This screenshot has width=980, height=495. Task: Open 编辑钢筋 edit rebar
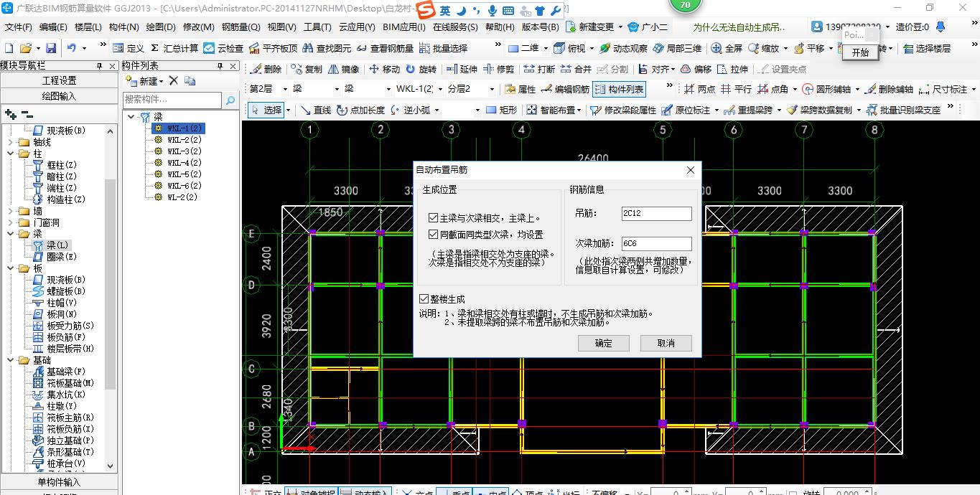tap(565, 89)
